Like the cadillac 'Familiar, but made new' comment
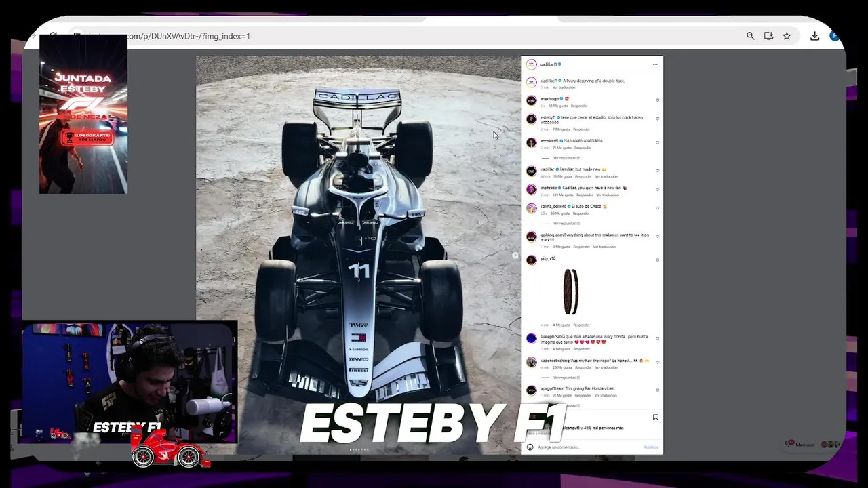This screenshot has height=488, width=868. point(657,171)
